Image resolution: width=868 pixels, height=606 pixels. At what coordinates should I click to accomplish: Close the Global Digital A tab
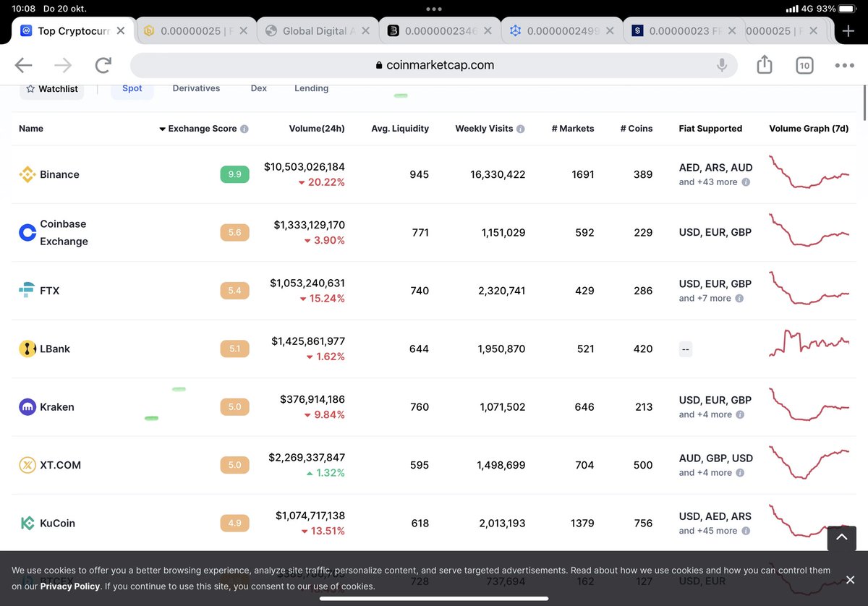(x=365, y=31)
